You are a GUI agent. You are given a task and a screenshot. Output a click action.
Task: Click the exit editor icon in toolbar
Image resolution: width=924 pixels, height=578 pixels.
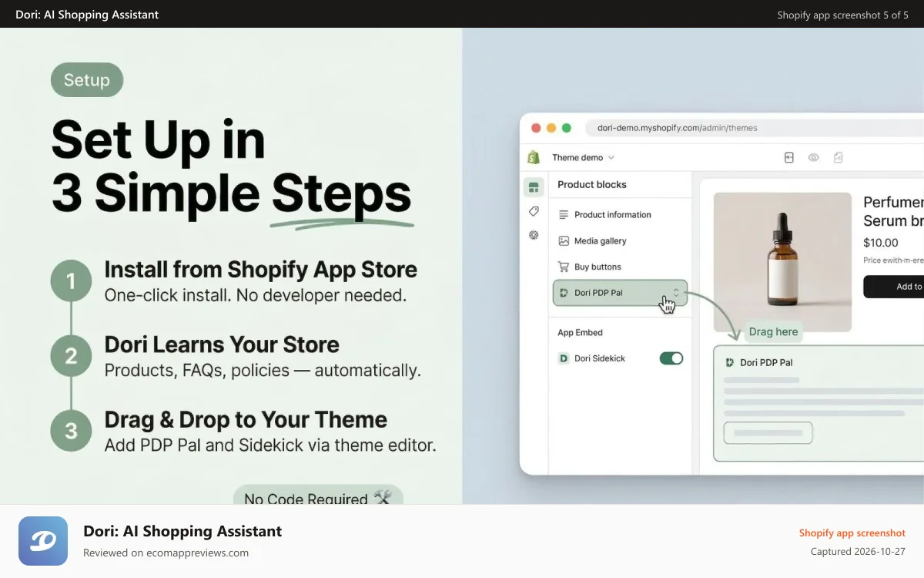click(x=788, y=157)
